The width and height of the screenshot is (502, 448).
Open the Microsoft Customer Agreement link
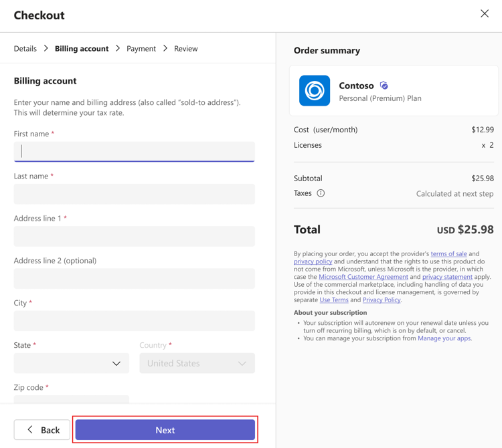363,277
